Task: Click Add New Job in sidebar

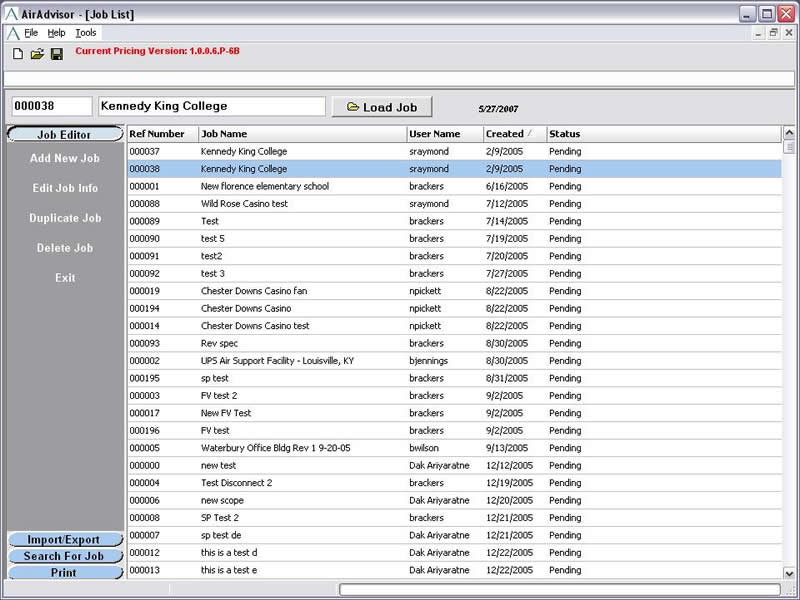Action: (65, 158)
